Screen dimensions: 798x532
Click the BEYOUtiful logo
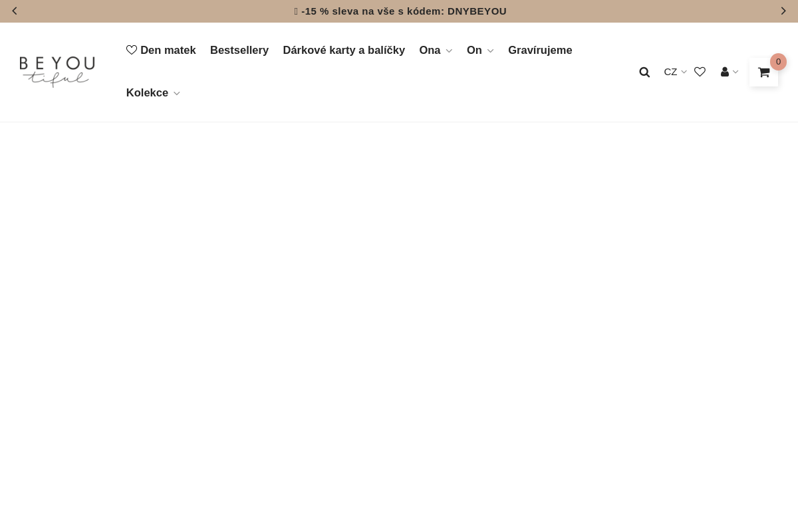[x=57, y=72]
